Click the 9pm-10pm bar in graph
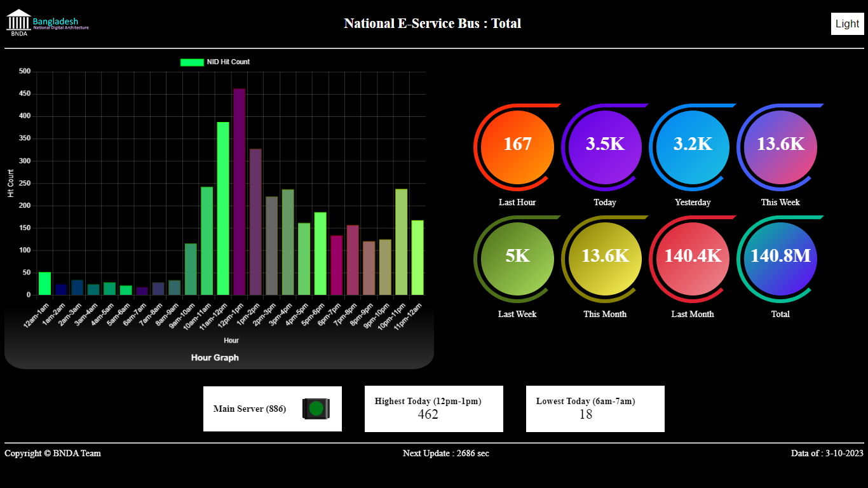The width and height of the screenshot is (868, 488). coord(385,268)
